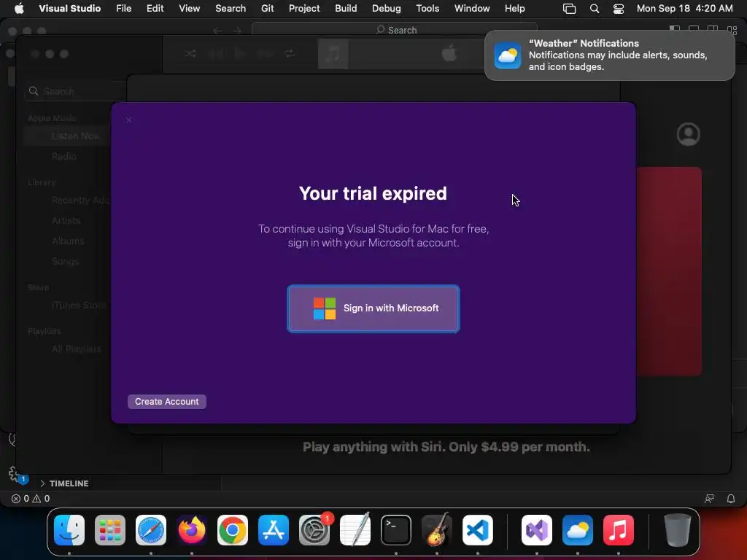Open the Build menu
Image resolution: width=747 pixels, height=560 pixels.
pos(346,8)
